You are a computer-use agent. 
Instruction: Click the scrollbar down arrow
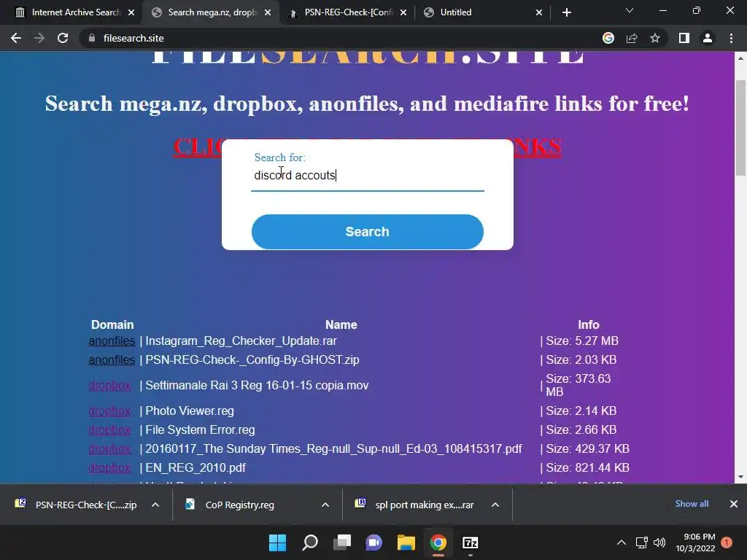pyautogui.click(x=740, y=477)
